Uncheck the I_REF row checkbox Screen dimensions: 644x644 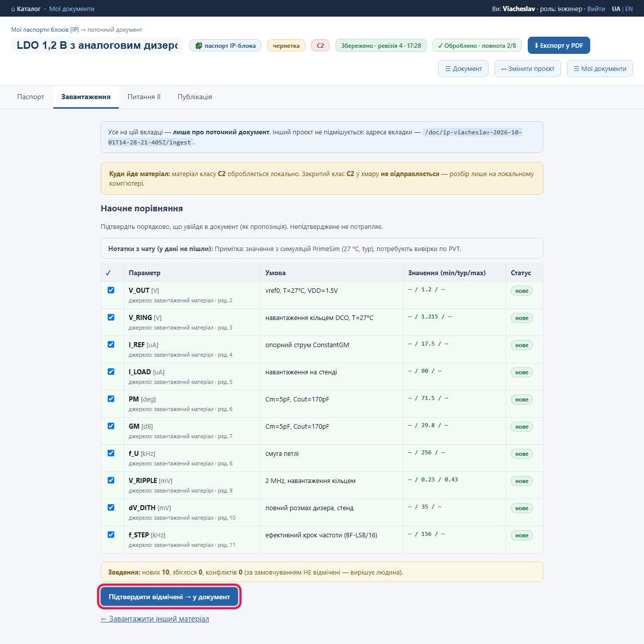tap(111, 345)
